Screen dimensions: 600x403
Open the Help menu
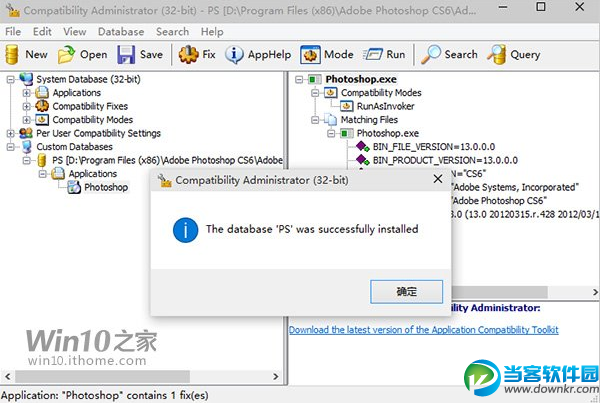[x=212, y=31]
